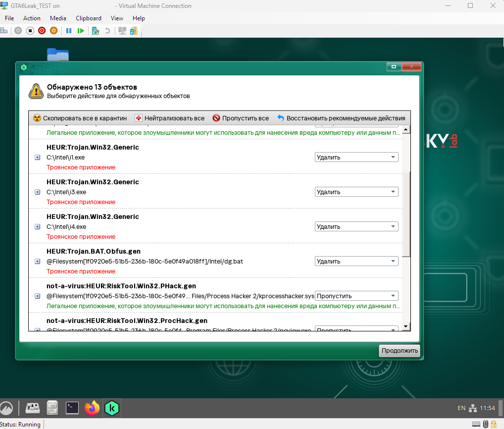Expand details for Intel/dg.bat entry
Screen dimensions: 504x429
[38, 262]
